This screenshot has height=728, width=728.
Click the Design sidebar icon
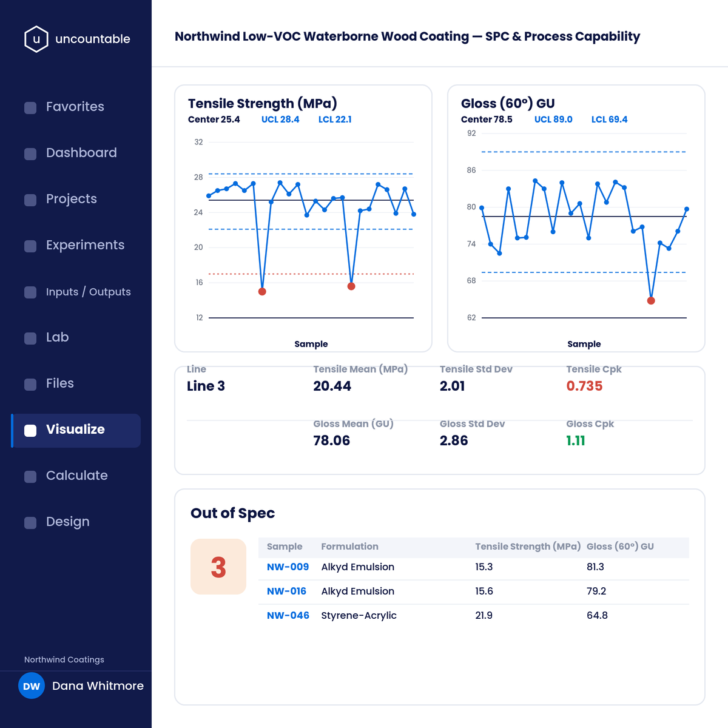point(30,523)
